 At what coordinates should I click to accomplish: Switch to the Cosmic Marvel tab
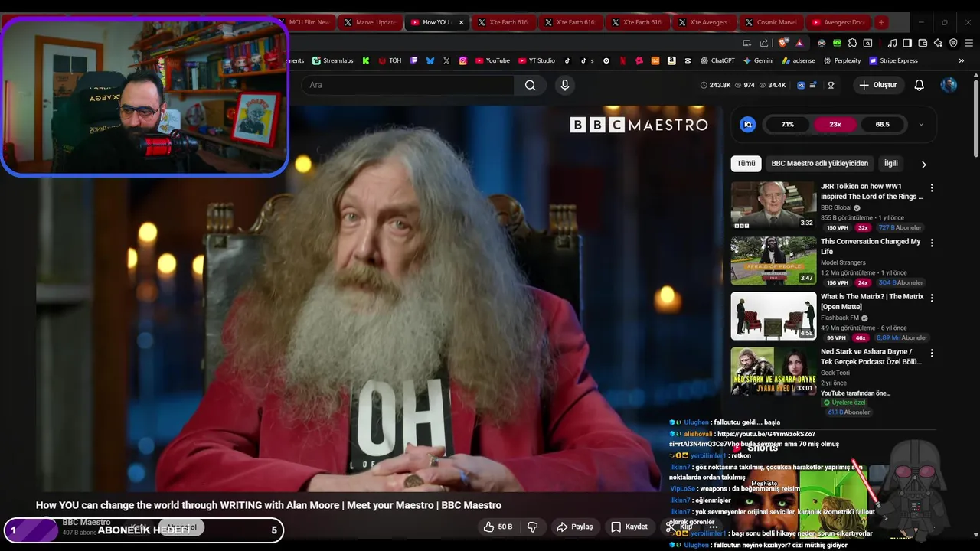[771, 22]
